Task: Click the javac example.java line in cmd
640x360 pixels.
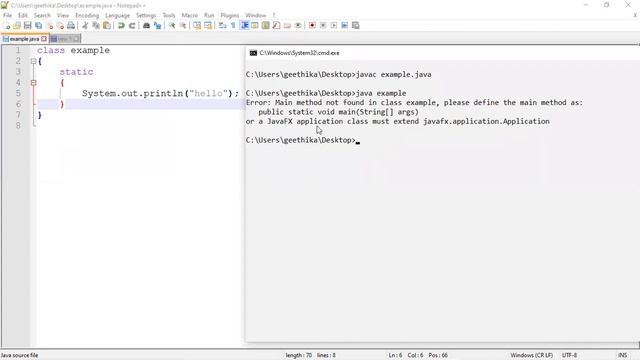Action: tap(338, 75)
